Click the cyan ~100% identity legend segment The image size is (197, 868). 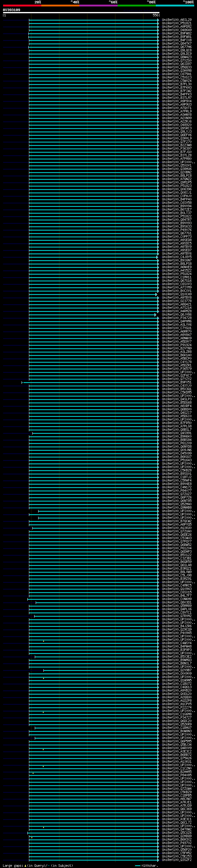[x=175, y=6]
